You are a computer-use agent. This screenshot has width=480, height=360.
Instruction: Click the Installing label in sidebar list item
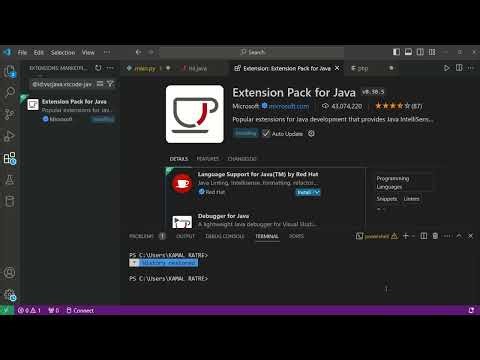click(x=103, y=119)
